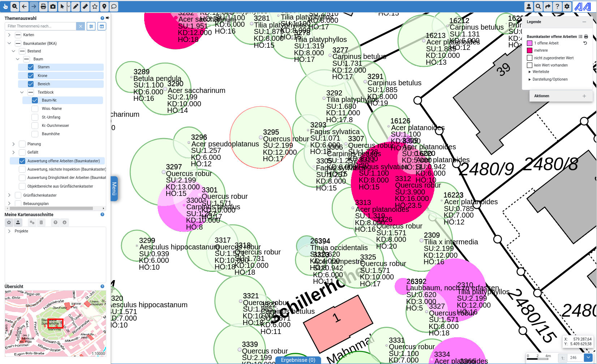This screenshot has height=364, width=597.
Task: Select the ruler measurement tool
Action: 85,7
